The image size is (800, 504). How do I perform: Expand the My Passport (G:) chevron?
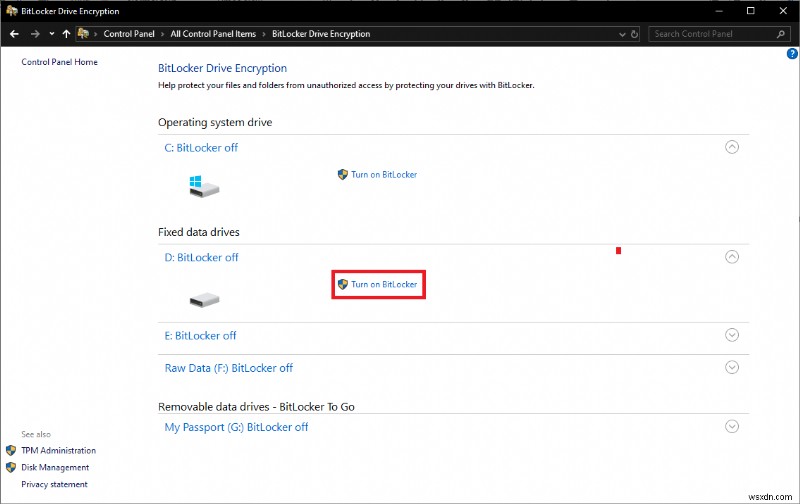point(732,426)
